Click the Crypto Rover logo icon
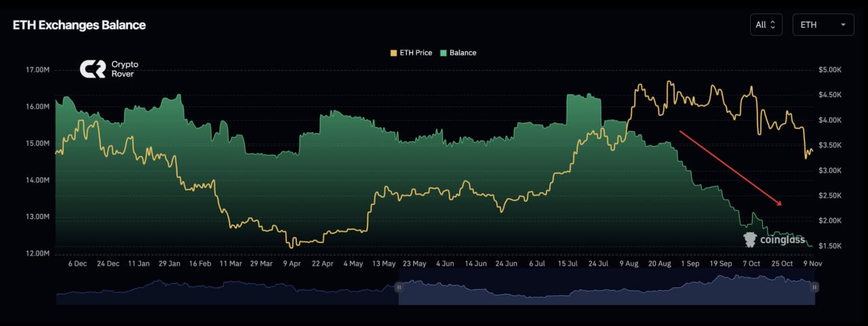Viewport: 868px width, 326px height. [x=92, y=69]
